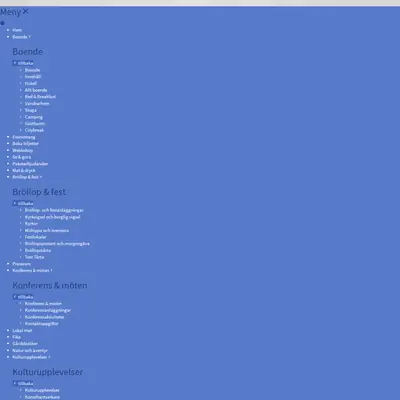This screenshot has height=400, width=400.
Task: Click tillbaka under Bröllop & fest heading
Action: 23,203
